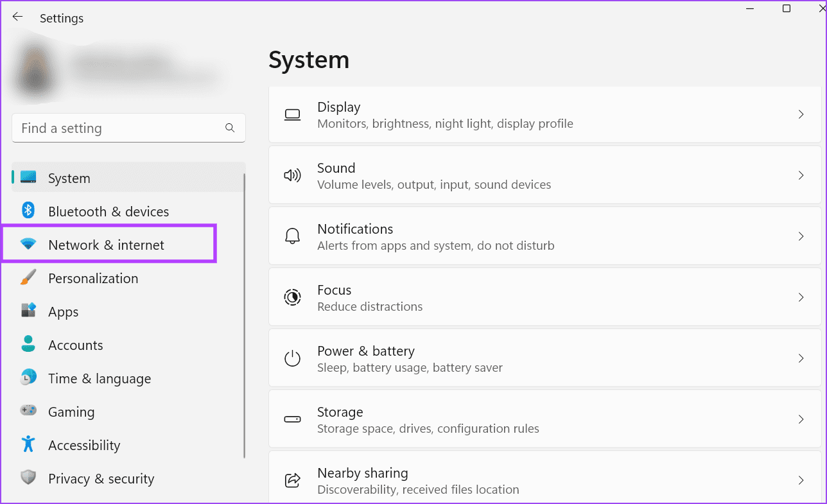
Task: Open Sound settings using the chevron
Action: 801,175
